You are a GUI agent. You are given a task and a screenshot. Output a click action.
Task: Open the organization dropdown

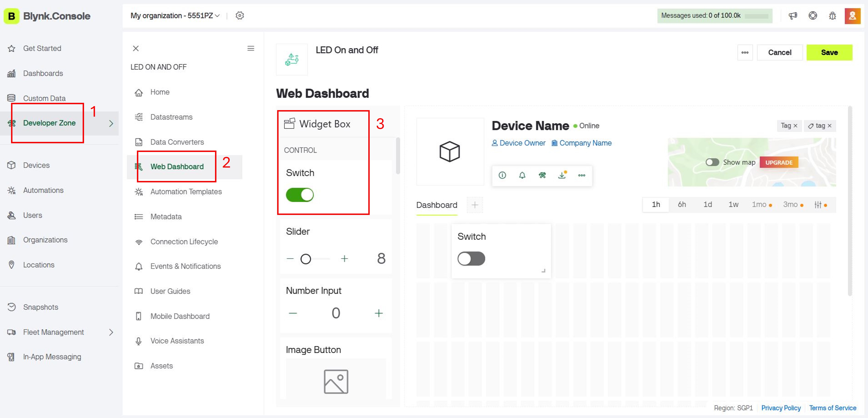pyautogui.click(x=175, y=16)
